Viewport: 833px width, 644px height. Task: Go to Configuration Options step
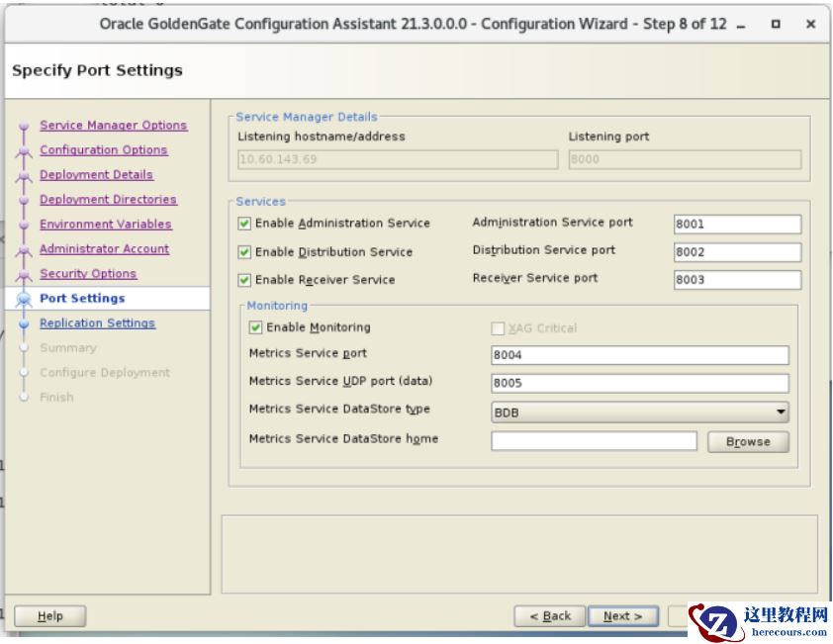coord(104,150)
